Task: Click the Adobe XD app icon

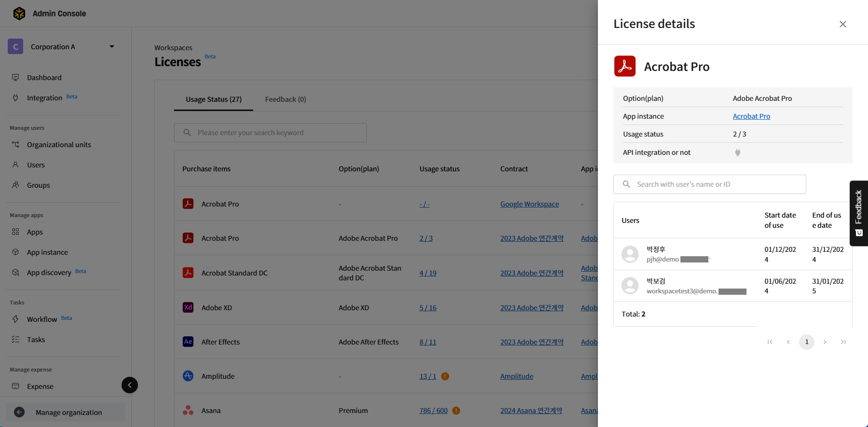Action: (188, 307)
